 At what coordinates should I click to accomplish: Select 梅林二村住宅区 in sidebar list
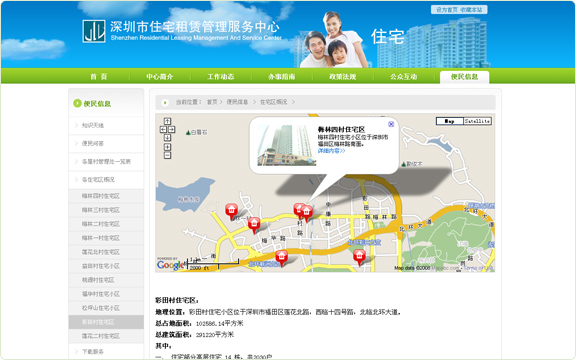106,224
